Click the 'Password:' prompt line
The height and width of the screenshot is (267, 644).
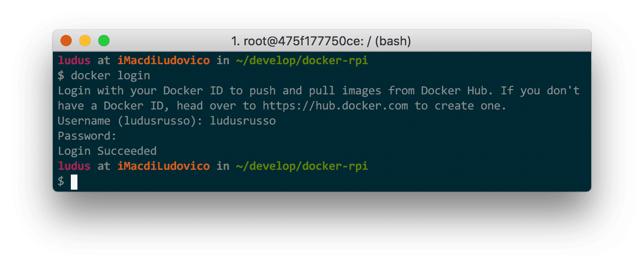point(87,136)
